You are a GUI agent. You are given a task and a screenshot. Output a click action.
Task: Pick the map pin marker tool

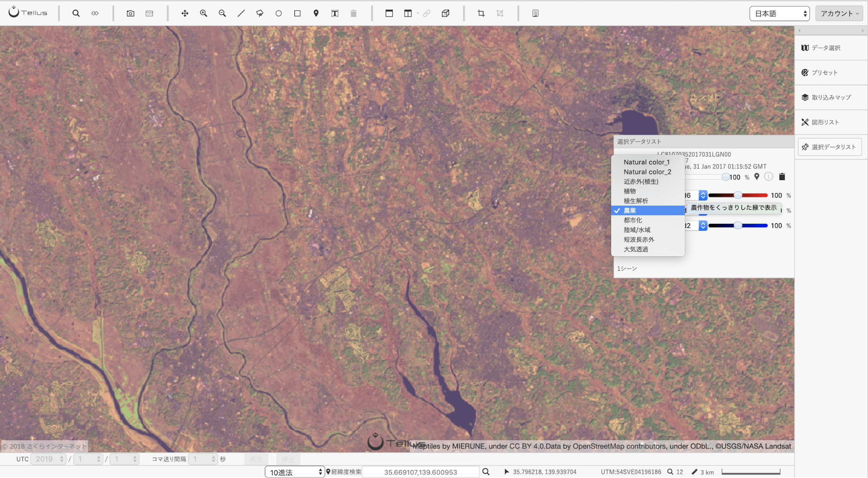point(316,13)
